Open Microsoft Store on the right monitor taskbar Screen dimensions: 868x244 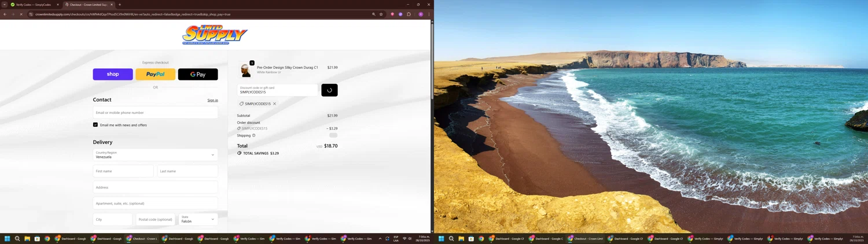(471, 238)
